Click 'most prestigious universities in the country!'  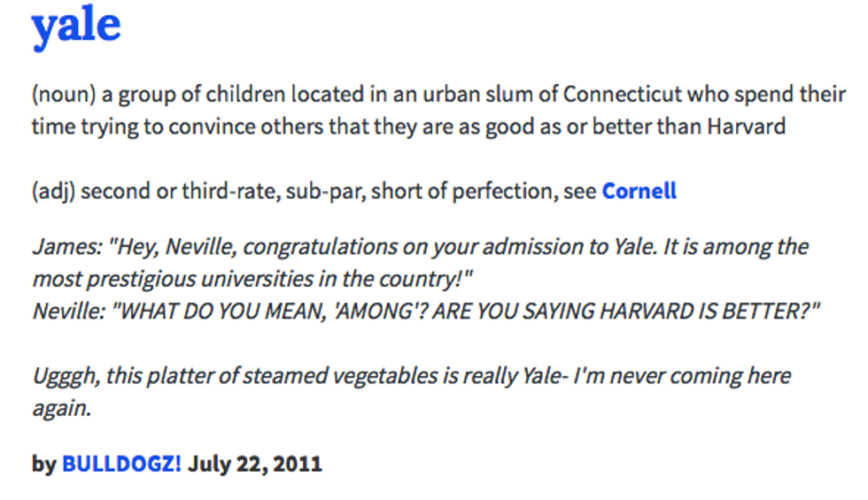point(253,279)
